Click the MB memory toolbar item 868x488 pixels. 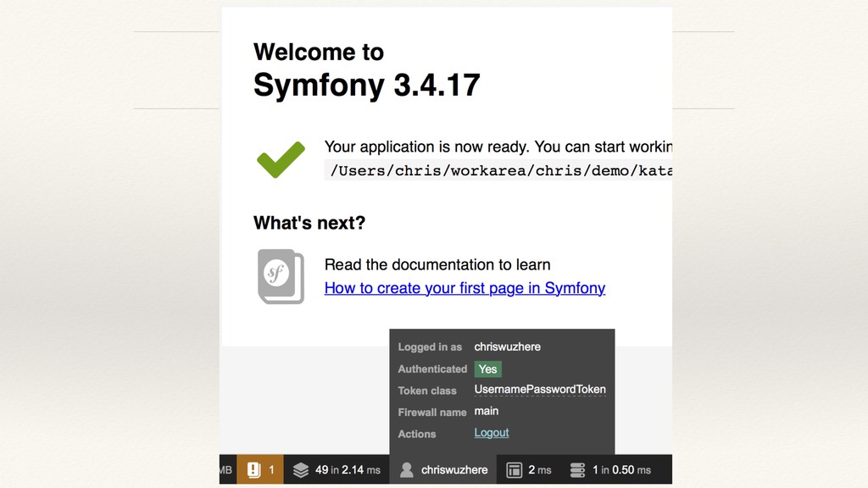click(x=227, y=469)
